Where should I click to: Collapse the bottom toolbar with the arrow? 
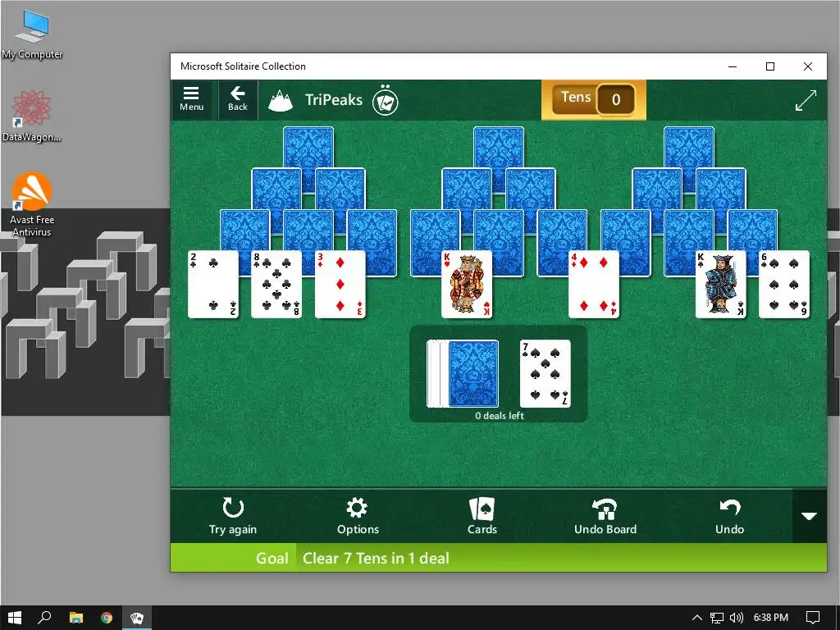tap(809, 516)
